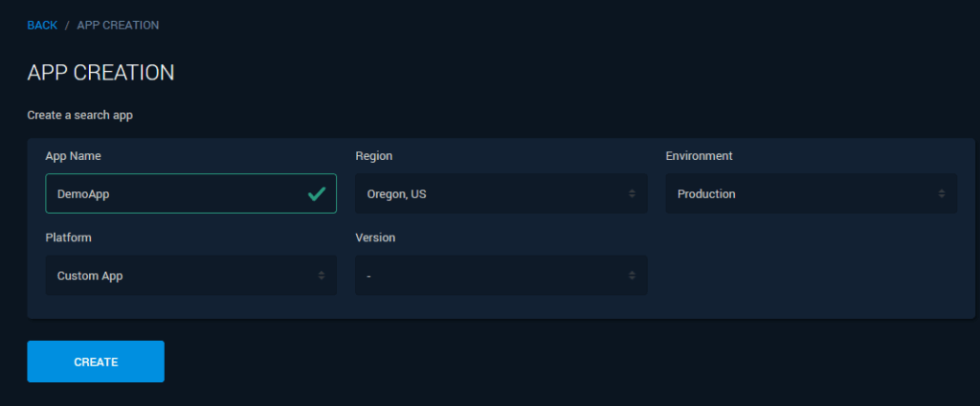Click the 'Create a search app' subtitle text
This screenshot has height=406, width=980.
79,116
